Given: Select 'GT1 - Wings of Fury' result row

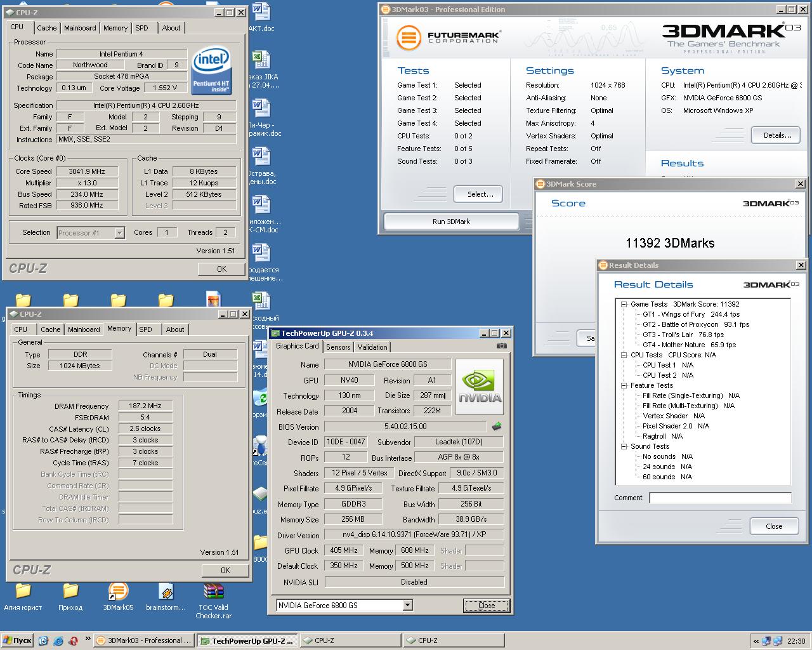Looking at the screenshot, I should click(691, 314).
